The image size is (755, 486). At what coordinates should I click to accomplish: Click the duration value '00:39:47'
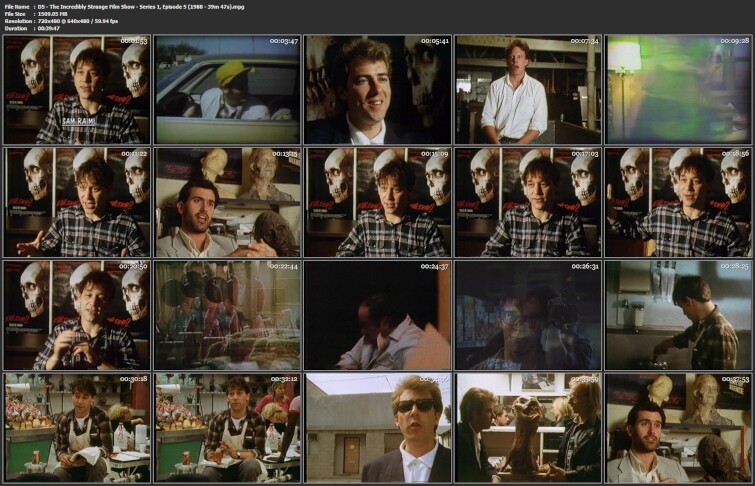coord(49,28)
